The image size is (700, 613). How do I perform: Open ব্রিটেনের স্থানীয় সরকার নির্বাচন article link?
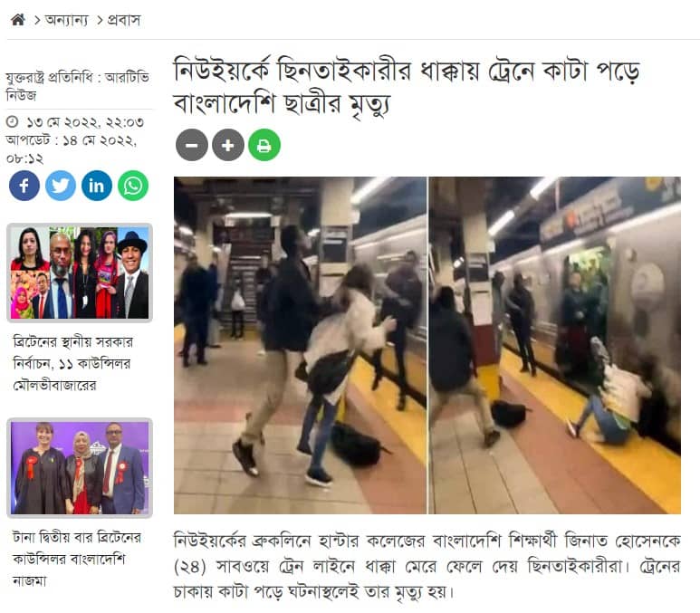point(72,363)
